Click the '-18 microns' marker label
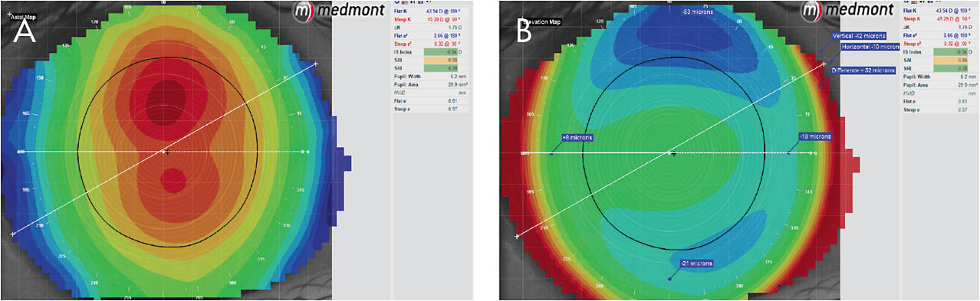This screenshot has height=301, width=980. [x=814, y=136]
